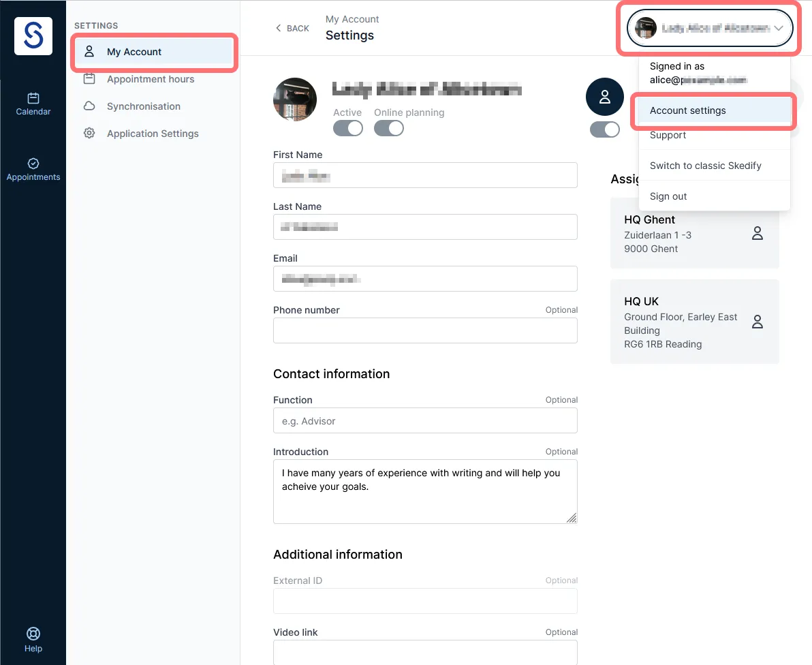
Task: Click the 'Contact information' heading
Action: pyautogui.click(x=332, y=374)
